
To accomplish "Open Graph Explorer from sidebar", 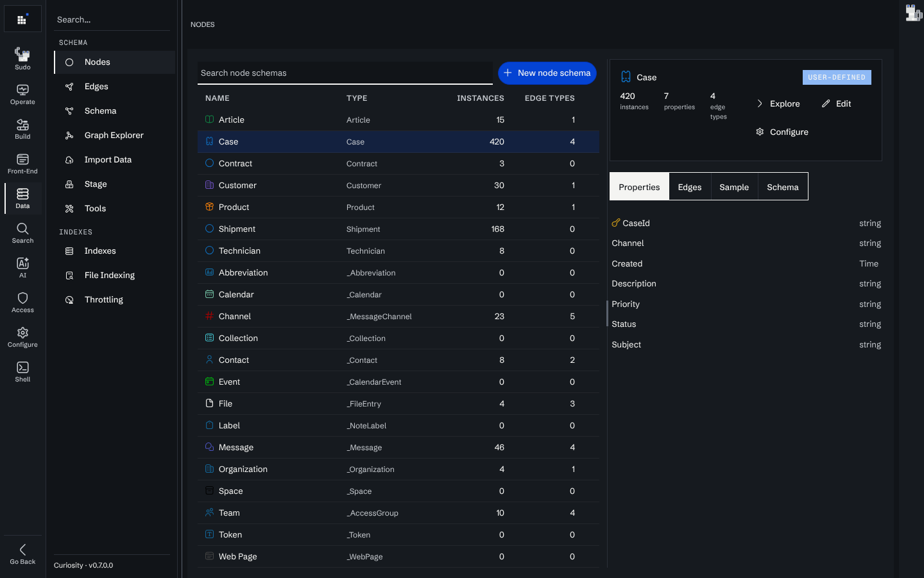I will (x=114, y=136).
